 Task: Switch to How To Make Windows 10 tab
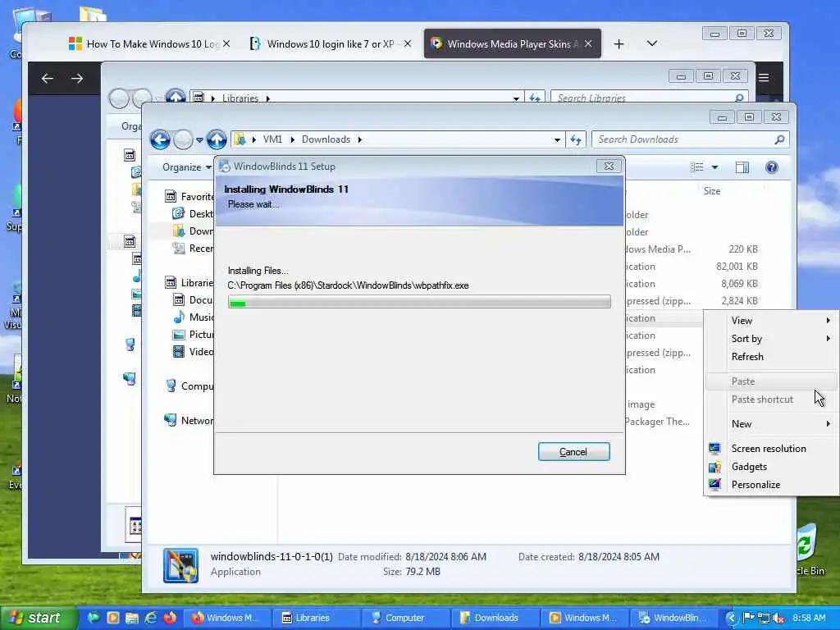[150, 44]
